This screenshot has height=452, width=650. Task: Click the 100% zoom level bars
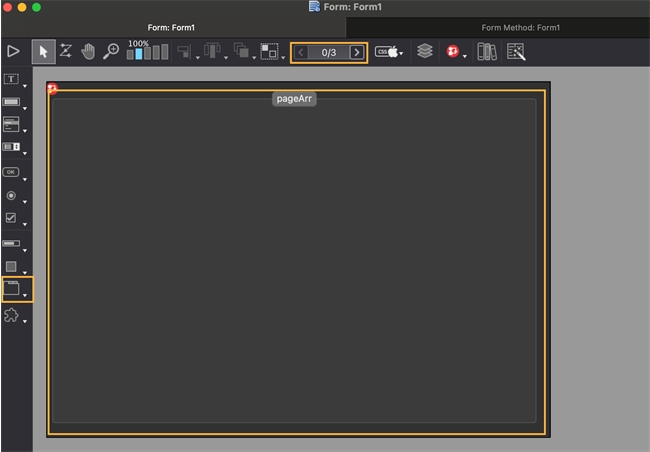(x=146, y=52)
